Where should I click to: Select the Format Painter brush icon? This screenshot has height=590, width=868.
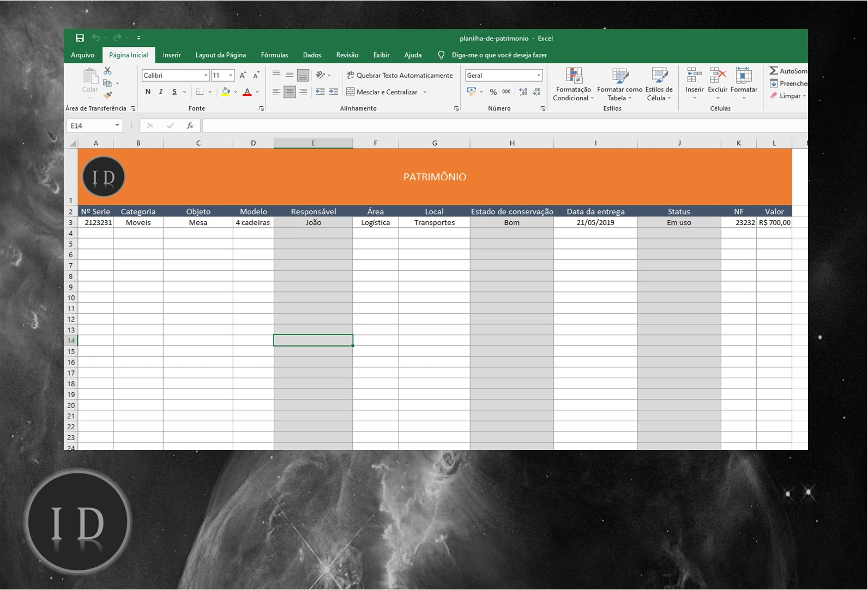107,95
